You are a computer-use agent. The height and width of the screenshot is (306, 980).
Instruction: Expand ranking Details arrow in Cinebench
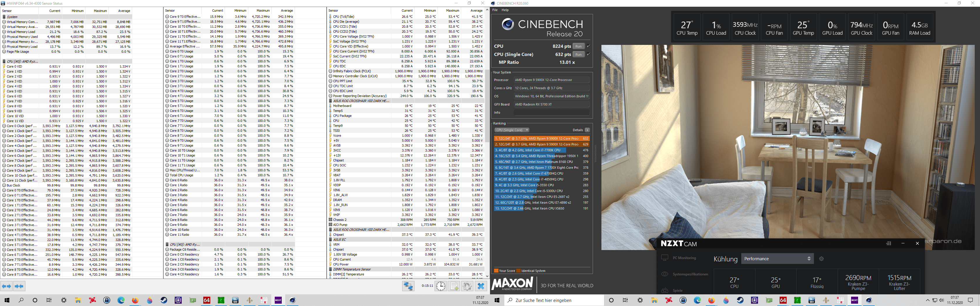pyautogui.click(x=587, y=130)
